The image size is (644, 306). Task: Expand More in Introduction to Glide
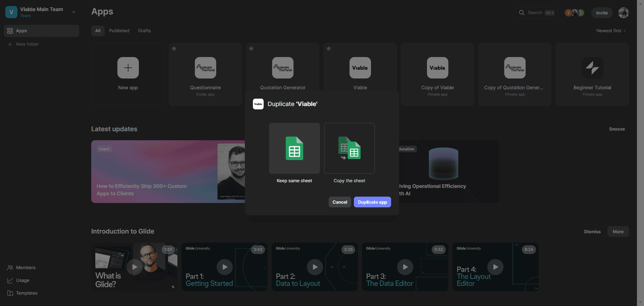[x=618, y=232]
